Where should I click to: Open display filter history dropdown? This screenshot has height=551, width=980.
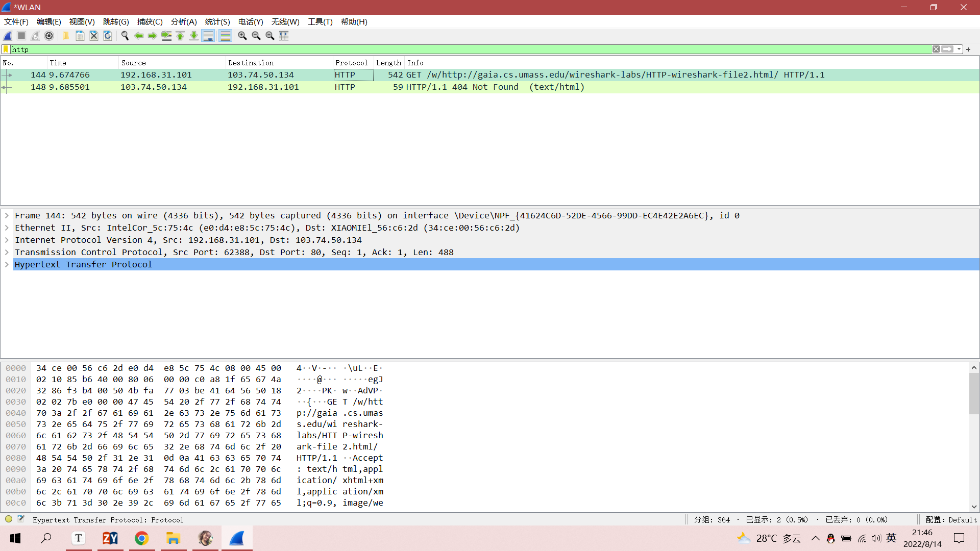click(x=959, y=49)
